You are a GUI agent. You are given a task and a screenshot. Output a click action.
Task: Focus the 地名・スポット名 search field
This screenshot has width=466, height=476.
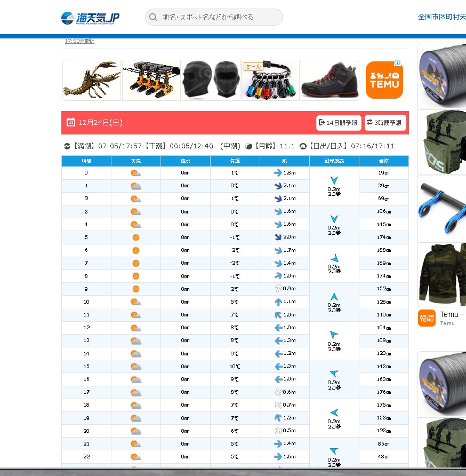click(x=219, y=17)
